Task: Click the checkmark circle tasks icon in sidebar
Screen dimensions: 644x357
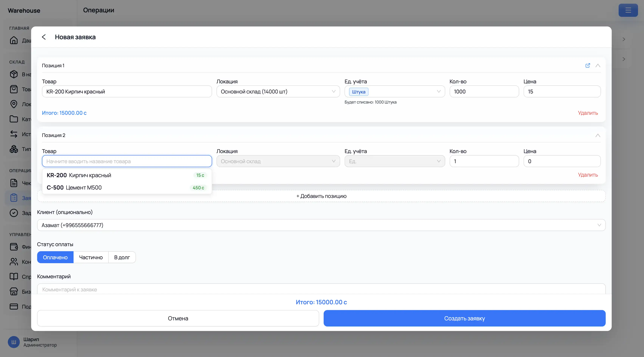Action: tap(14, 213)
